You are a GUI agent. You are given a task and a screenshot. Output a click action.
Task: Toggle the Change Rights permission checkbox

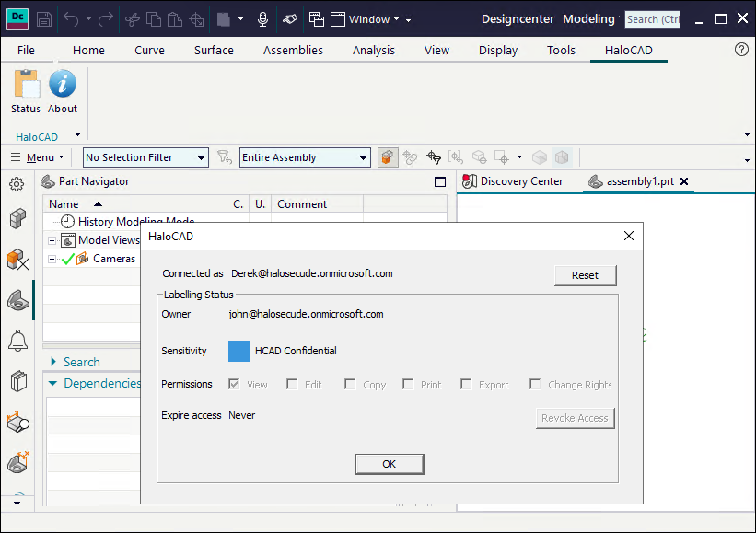tap(535, 384)
